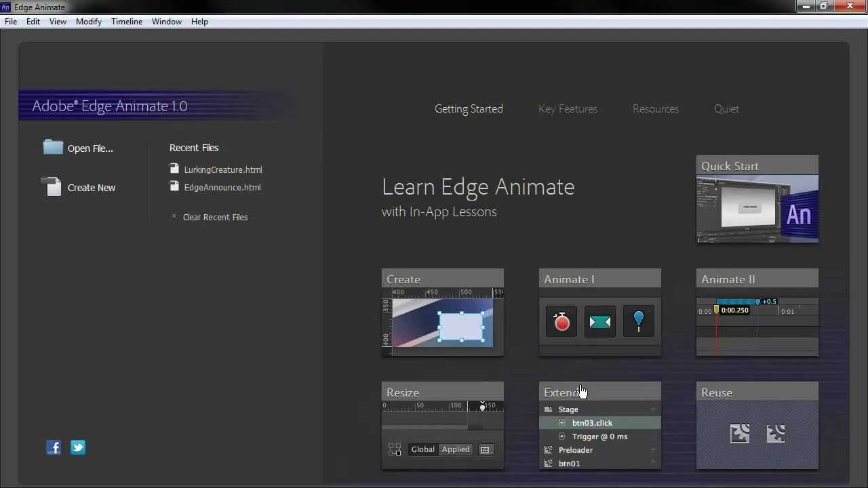868x488 pixels.
Task: Click the Create New label
Action: pos(92,188)
